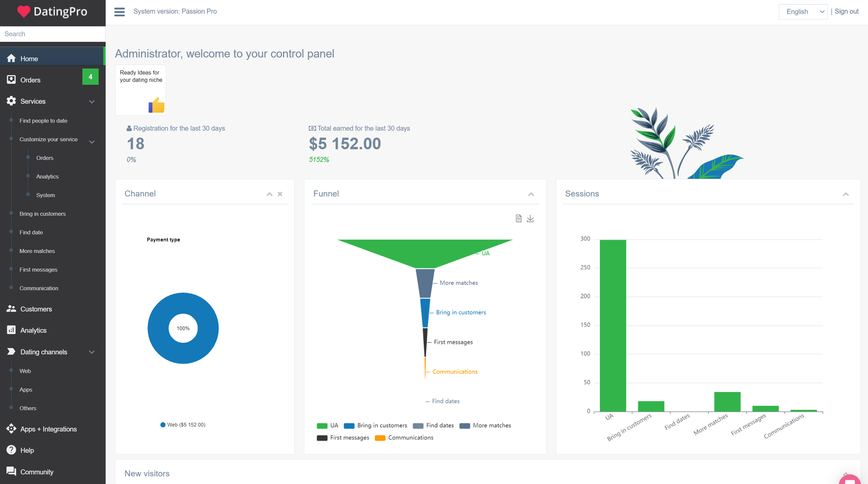
Task: Open the English language dropdown
Action: 803,12
